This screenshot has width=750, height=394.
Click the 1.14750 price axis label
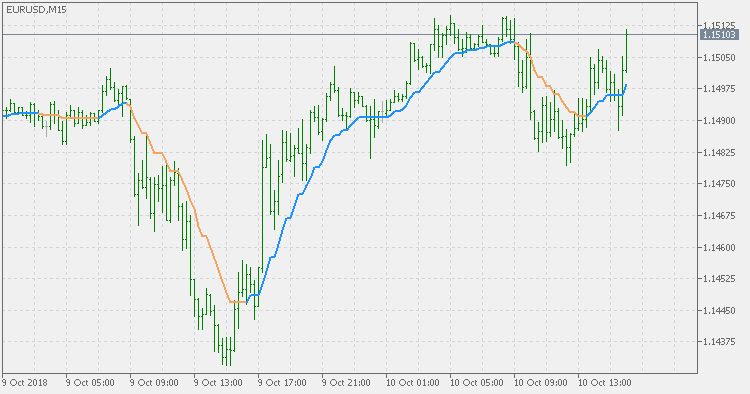coord(719,184)
